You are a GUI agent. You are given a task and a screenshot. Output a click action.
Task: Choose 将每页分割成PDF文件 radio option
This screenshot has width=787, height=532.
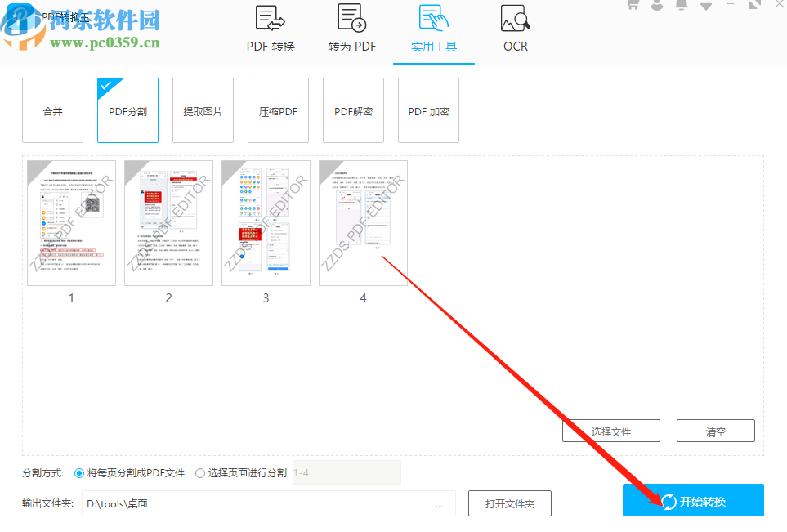click(129, 473)
